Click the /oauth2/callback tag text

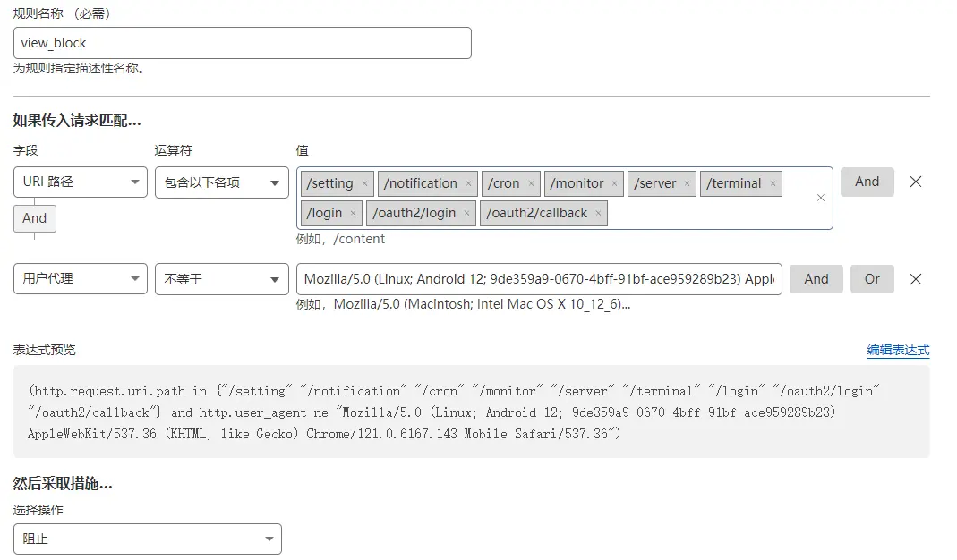537,213
